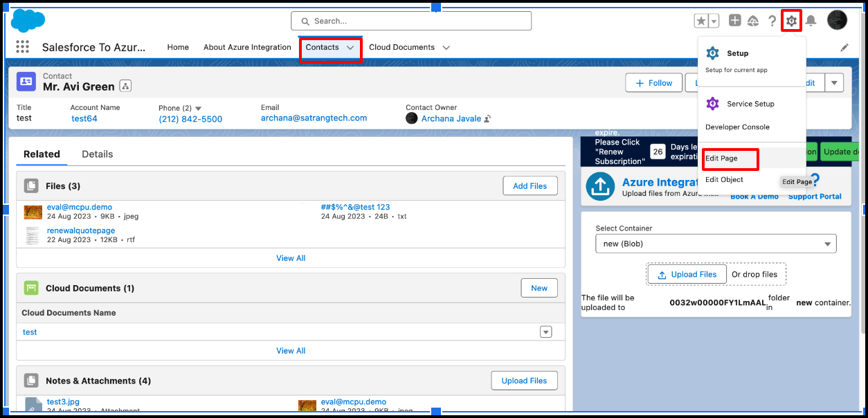The height and width of the screenshot is (418, 868).
Task: Click the Setup gear icon
Action: tap(791, 21)
